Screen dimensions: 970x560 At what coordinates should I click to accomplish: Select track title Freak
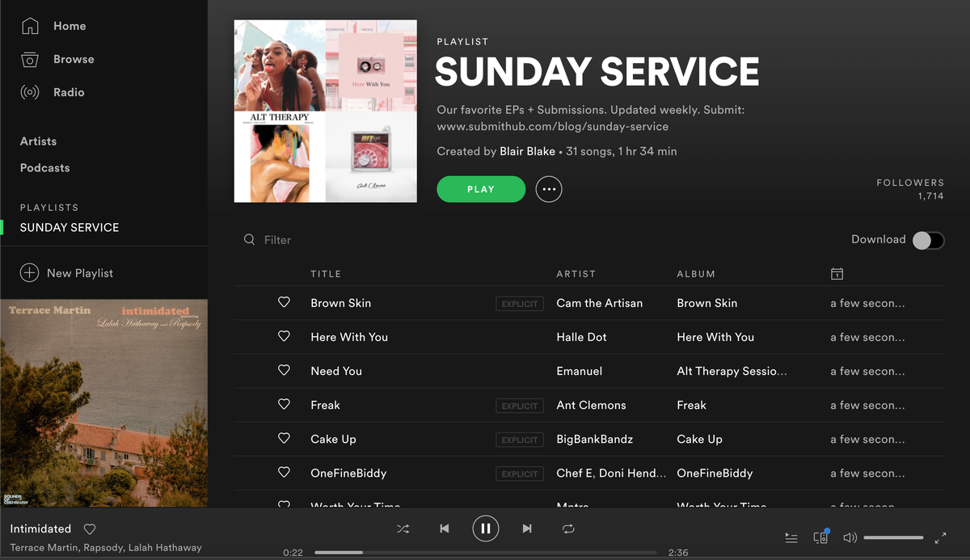[x=325, y=405]
